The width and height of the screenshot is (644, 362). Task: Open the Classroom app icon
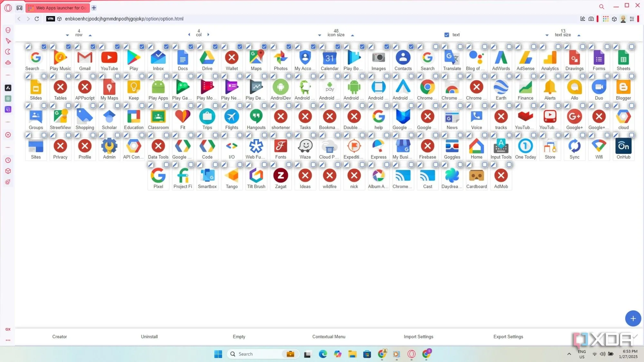[158, 117]
